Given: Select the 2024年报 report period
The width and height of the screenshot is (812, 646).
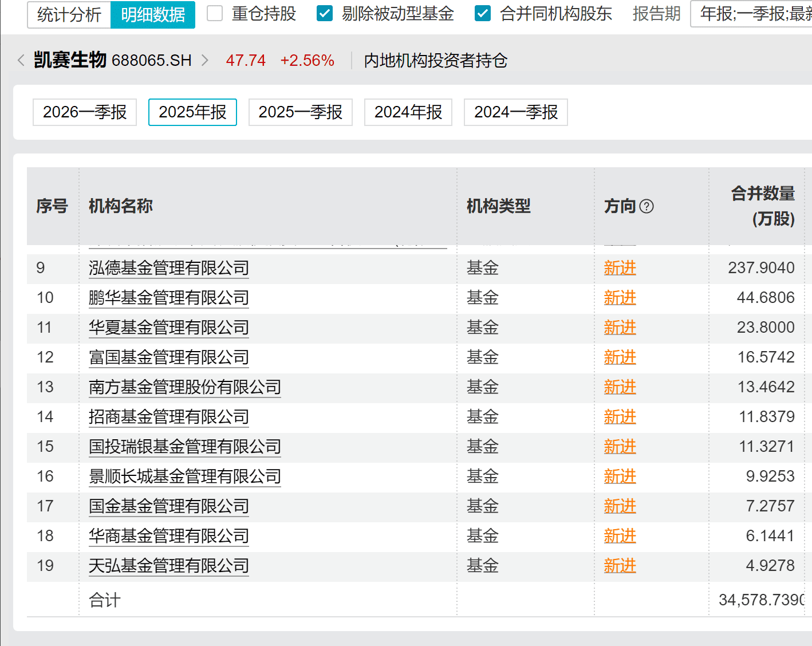Looking at the screenshot, I should point(408,112).
